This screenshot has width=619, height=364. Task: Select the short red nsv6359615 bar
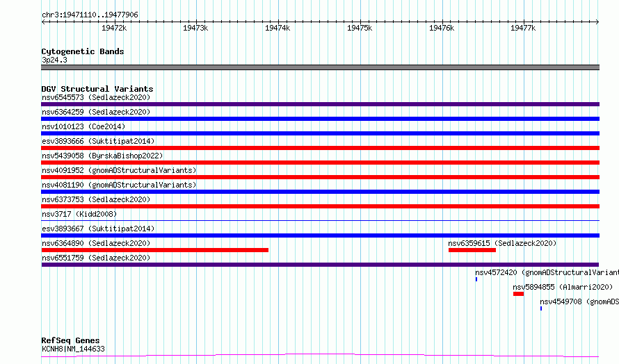point(472,250)
